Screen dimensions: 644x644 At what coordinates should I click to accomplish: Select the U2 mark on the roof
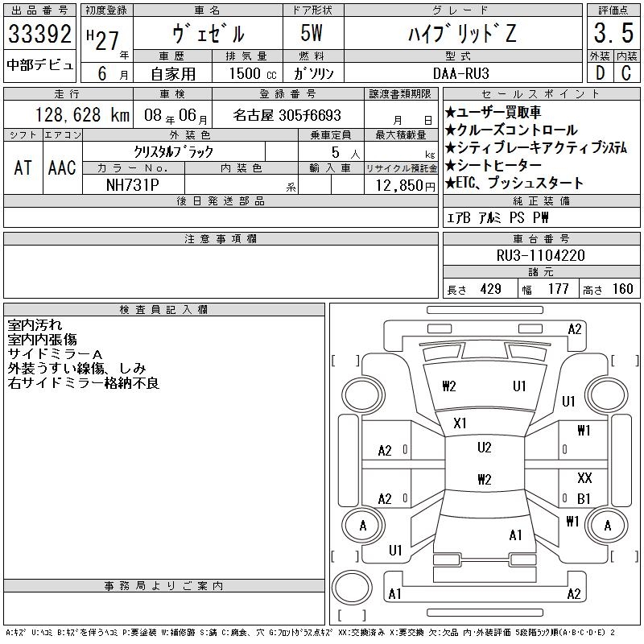[x=485, y=448]
